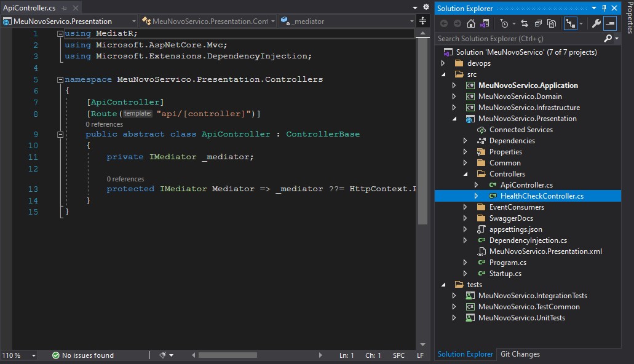Switch to the Git Changes tab

520,354
